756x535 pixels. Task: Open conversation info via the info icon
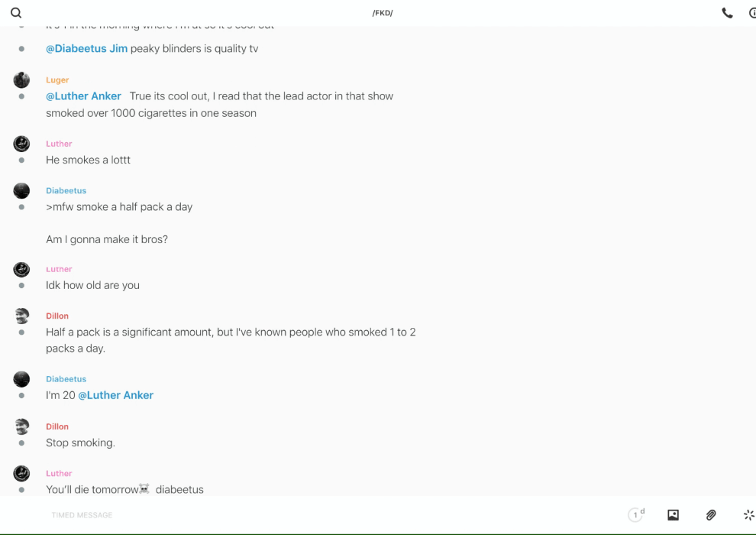(x=752, y=13)
